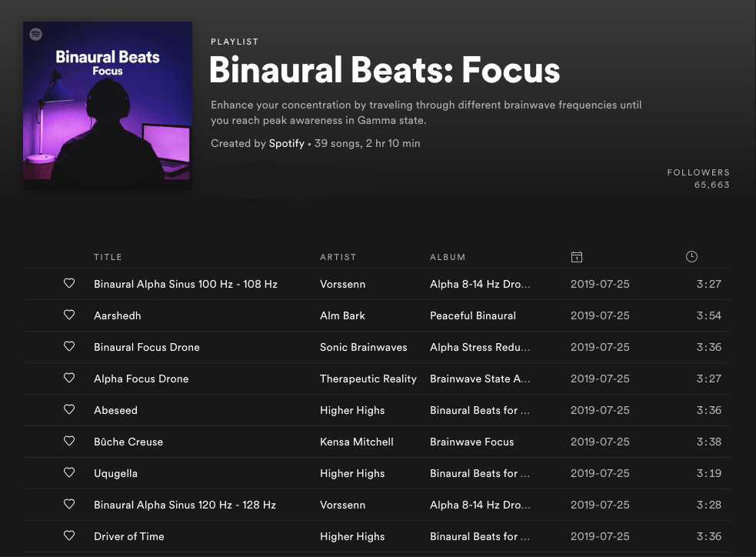The width and height of the screenshot is (756, 557).
Task: Save Alpha Focus Drone with its heart icon
Action: coord(69,378)
